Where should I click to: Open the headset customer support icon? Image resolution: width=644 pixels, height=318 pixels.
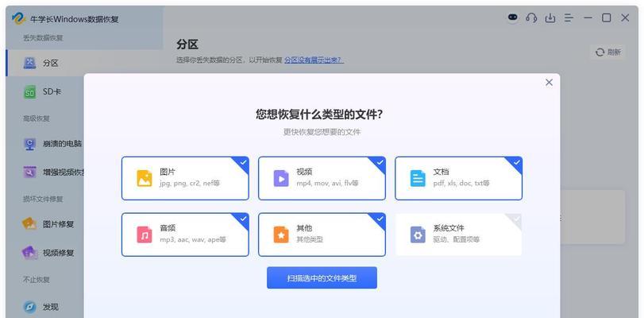(531, 17)
